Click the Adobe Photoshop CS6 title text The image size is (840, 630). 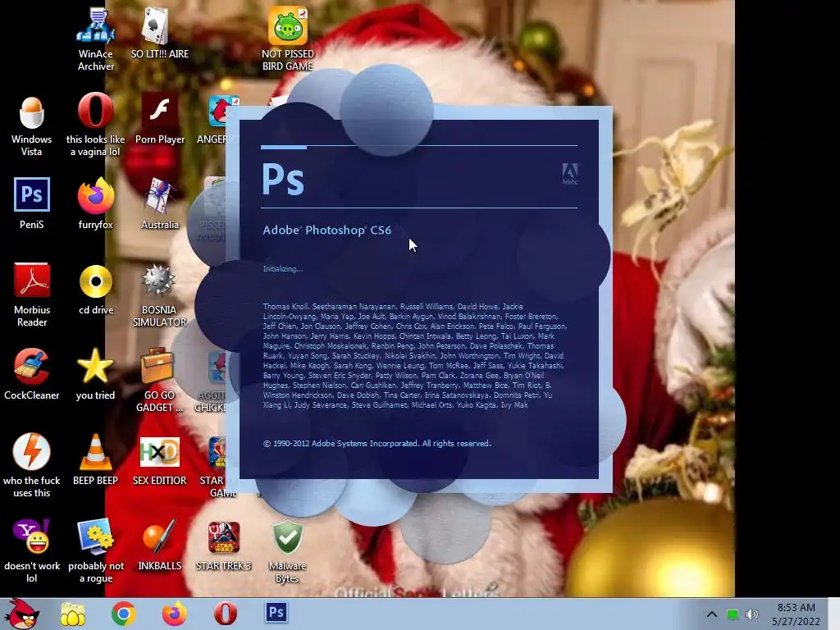coord(326,230)
